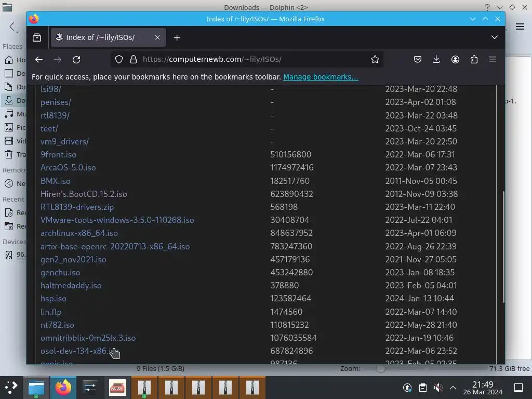
Task: Download hsp.iso
Action: [54, 299]
